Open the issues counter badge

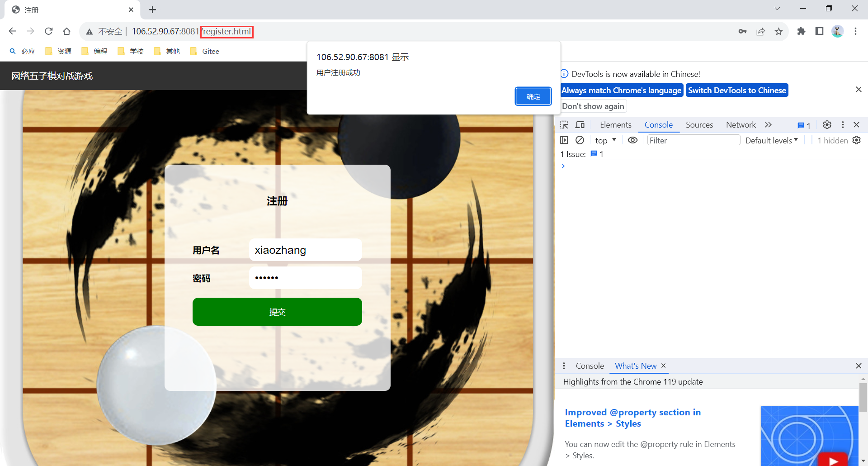(x=804, y=125)
